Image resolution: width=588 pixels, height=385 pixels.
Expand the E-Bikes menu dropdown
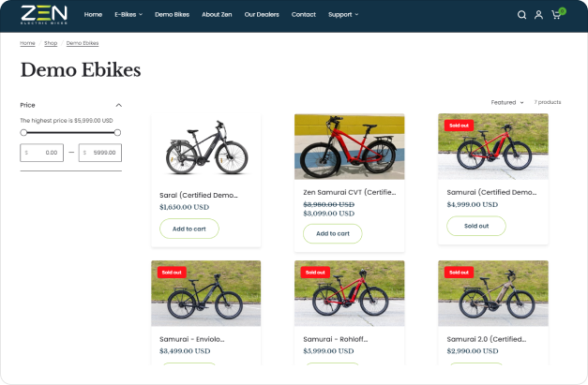(x=128, y=15)
